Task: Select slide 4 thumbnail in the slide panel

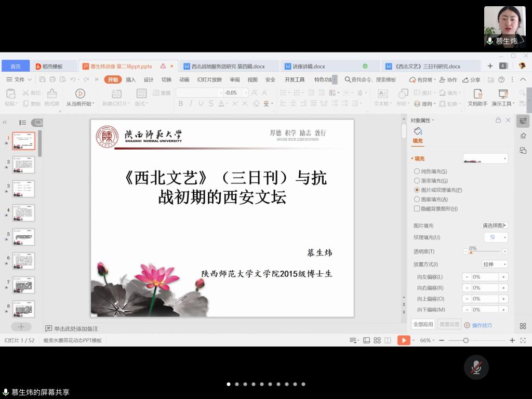Action: click(23, 213)
